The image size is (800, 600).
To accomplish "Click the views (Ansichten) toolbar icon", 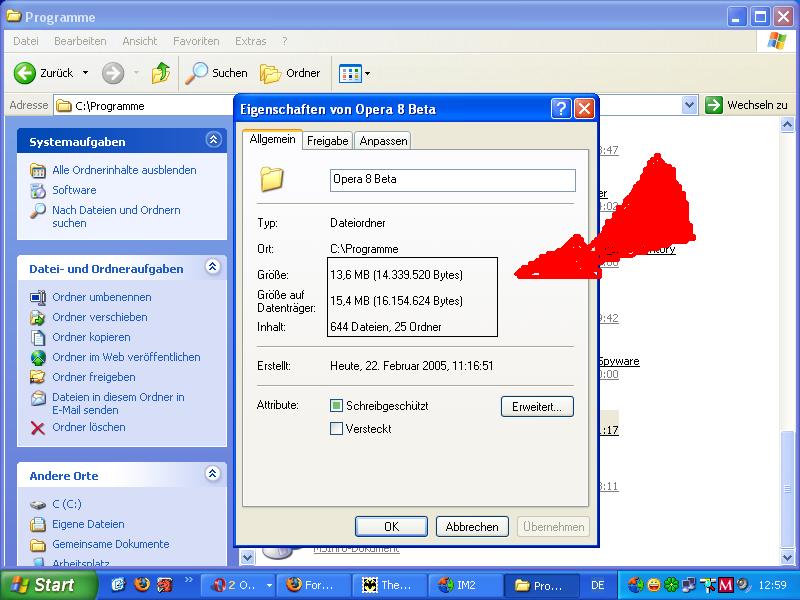I will point(351,73).
